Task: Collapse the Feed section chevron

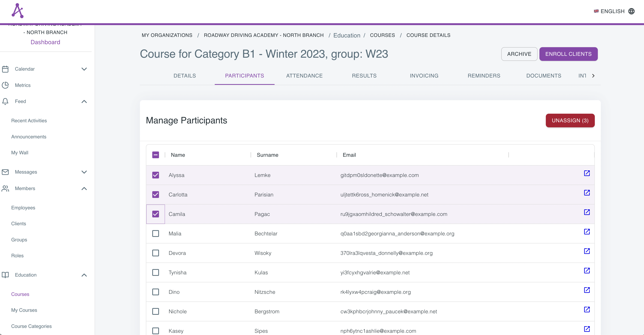Action: point(84,101)
